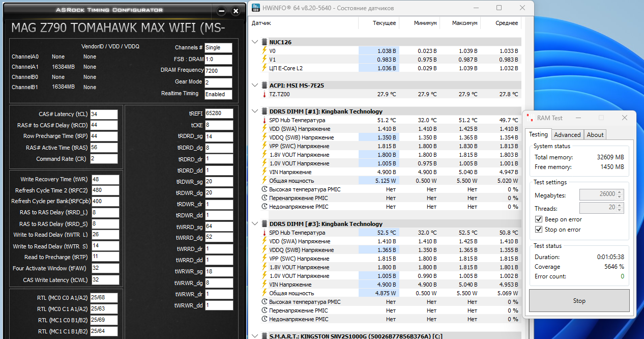This screenshot has height=339, width=644.
Task: Open the Advanced tab in RAM Test
Action: 567,135
